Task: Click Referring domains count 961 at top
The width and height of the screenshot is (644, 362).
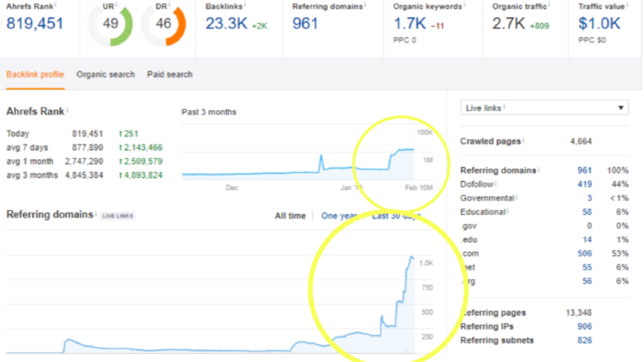Action: pyautogui.click(x=305, y=24)
